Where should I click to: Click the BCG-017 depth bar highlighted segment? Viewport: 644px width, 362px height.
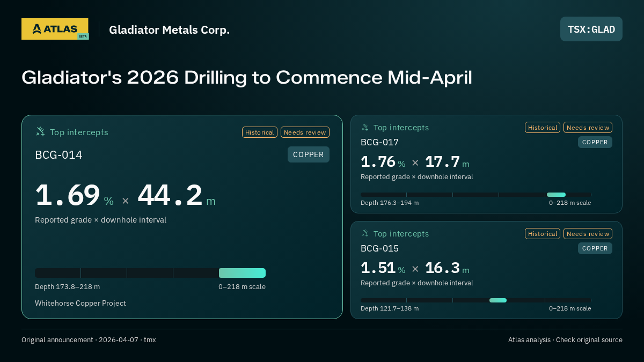[x=556, y=195]
